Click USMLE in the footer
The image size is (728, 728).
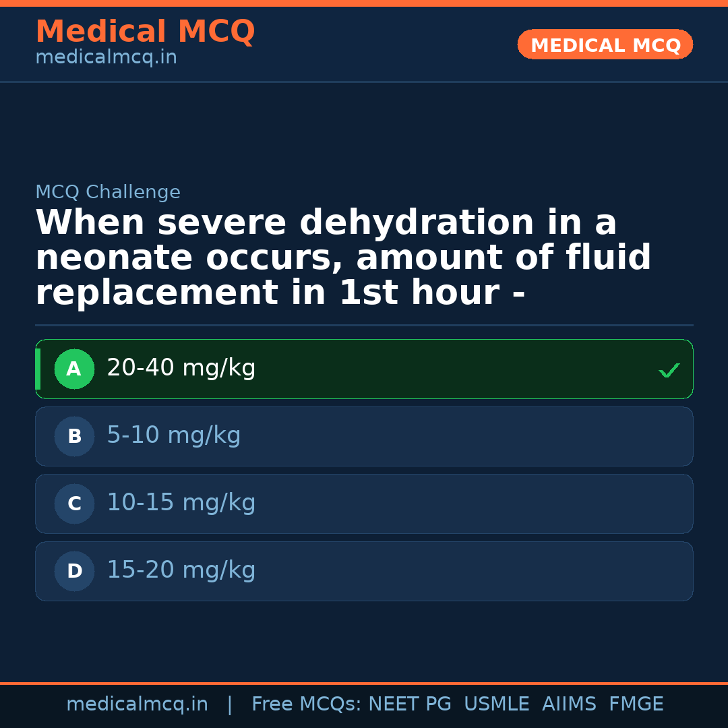click(x=496, y=704)
